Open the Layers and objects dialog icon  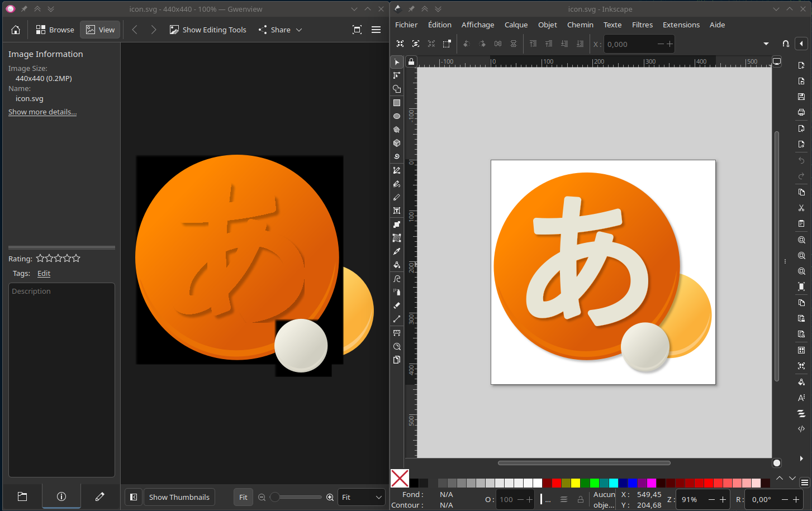click(801, 413)
